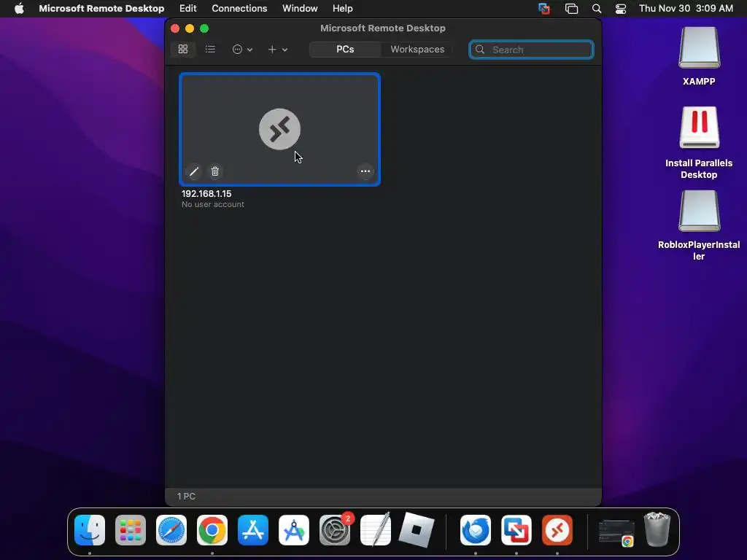Open the minimized Chrome window in Dock
The height and width of the screenshot is (560, 747).
pyautogui.click(x=616, y=533)
